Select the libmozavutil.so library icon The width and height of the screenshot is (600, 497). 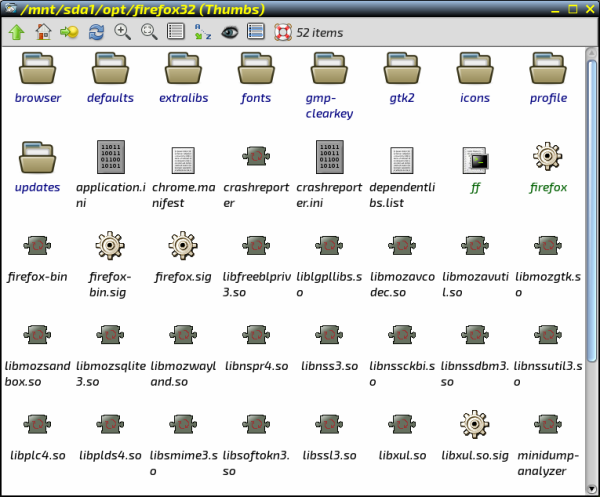pyautogui.click(x=475, y=245)
